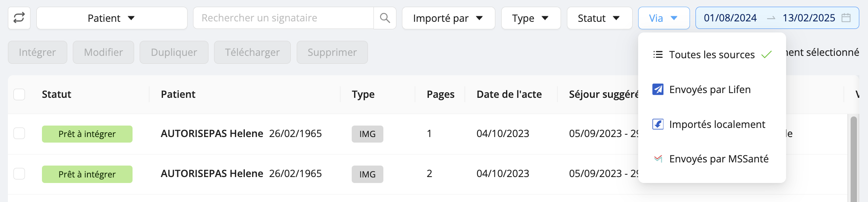The height and width of the screenshot is (202, 868).
Task: Click 04/10/2023 date in the 2-page row
Action: coord(503,173)
